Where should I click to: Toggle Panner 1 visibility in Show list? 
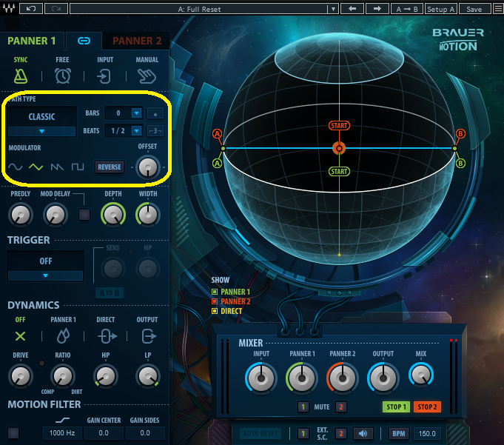coord(215,292)
